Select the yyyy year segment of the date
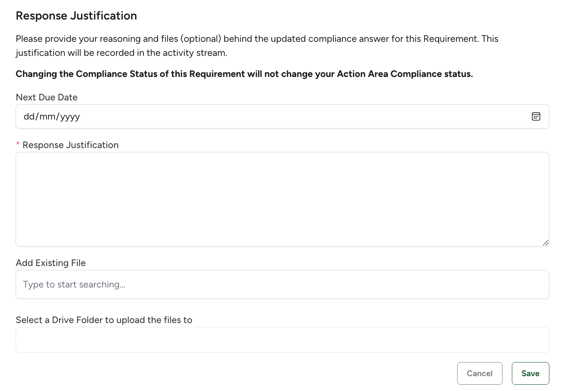 click(x=70, y=117)
